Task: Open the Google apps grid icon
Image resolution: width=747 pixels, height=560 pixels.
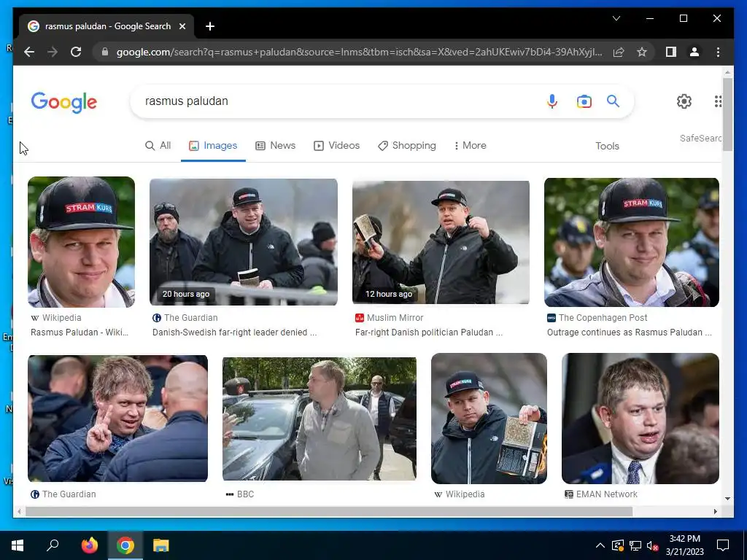Action: (718, 101)
